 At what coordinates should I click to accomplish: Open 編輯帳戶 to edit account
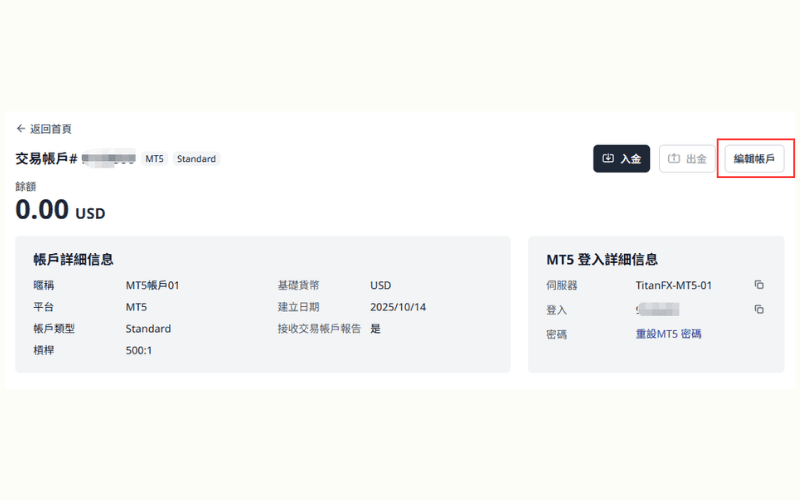point(754,158)
